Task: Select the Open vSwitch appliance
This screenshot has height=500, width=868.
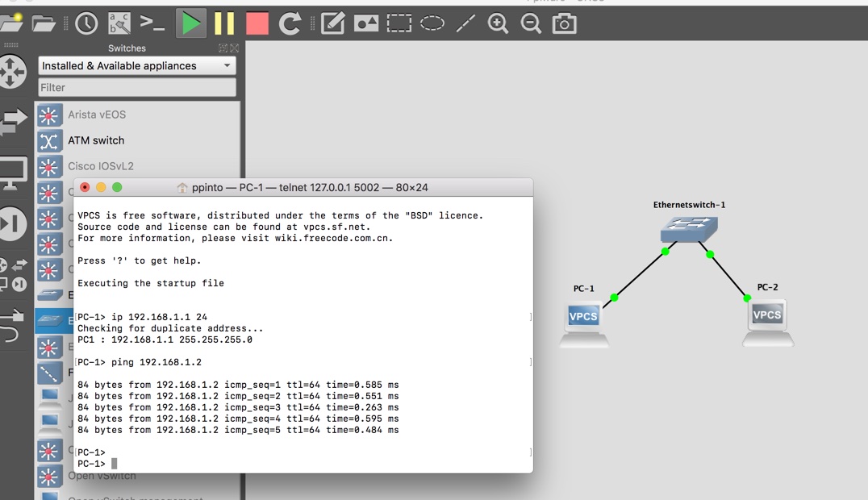Action: tap(102, 476)
